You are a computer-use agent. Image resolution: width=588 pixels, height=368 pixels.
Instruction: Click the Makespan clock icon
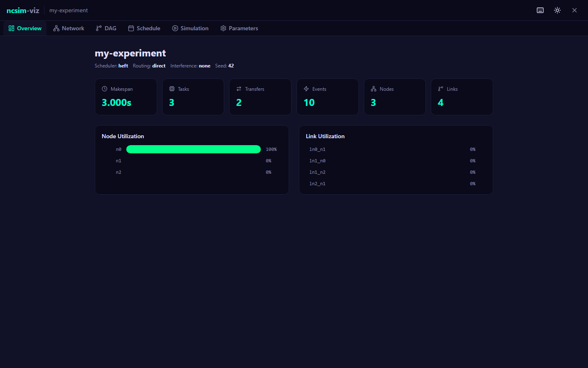pyautogui.click(x=105, y=89)
